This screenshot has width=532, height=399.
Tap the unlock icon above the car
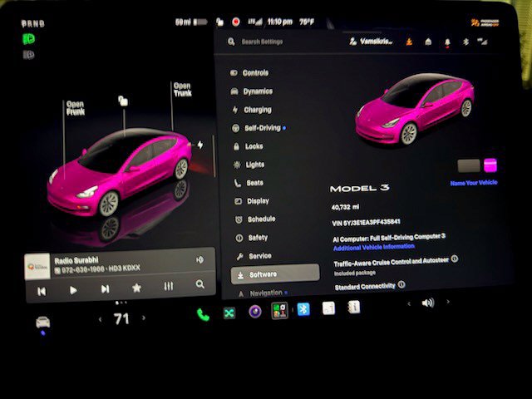123,101
